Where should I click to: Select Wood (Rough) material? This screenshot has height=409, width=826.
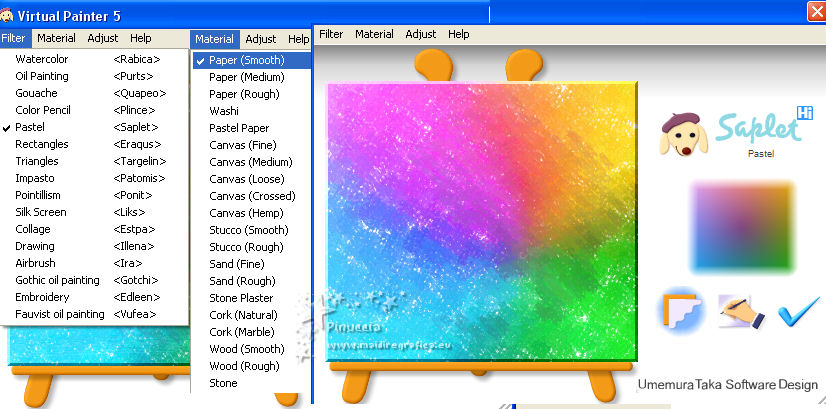click(251, 366)
